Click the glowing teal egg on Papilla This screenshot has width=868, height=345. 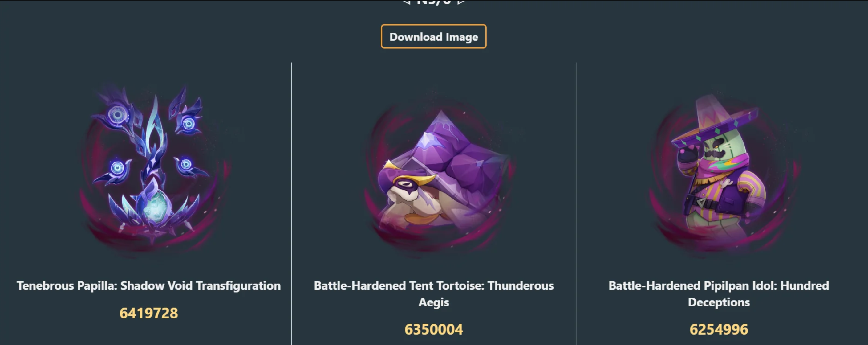click(156, 207)
